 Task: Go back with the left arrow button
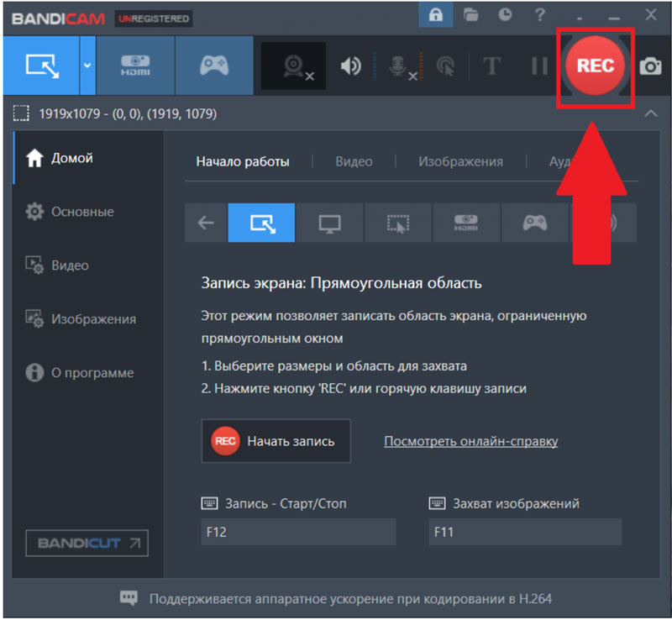pyautogui.click(x=206, y=223)
